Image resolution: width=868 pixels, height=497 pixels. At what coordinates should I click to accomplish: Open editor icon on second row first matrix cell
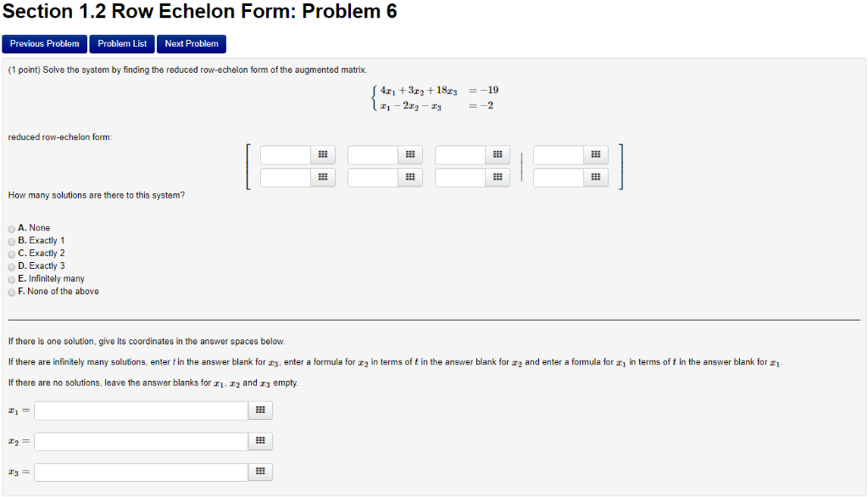point(322,176)
